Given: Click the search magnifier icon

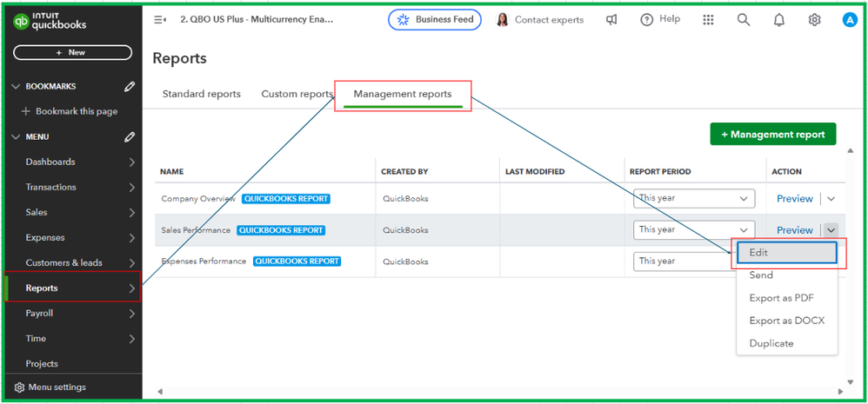Looking at the screenshot, I should pos(744,20).
